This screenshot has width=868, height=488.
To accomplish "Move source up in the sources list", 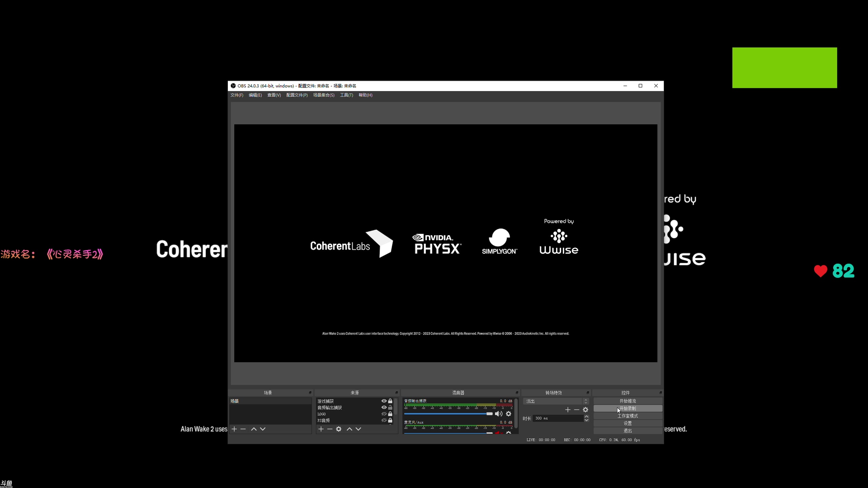I will click(350, 429).
